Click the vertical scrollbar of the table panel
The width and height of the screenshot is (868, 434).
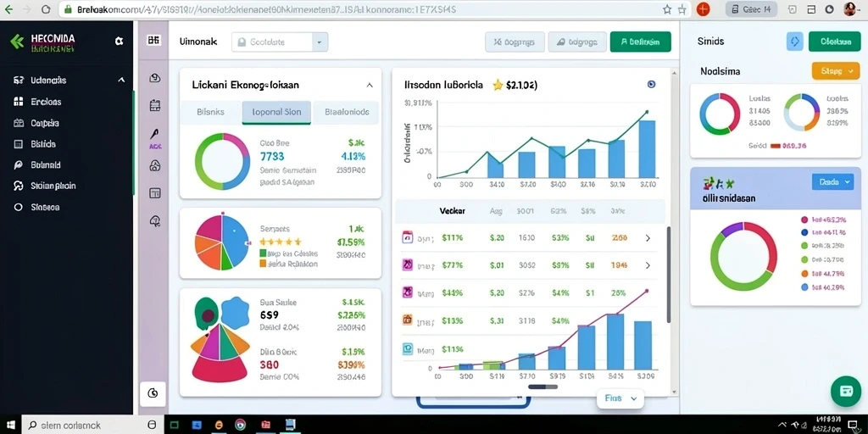pos(669,274)
